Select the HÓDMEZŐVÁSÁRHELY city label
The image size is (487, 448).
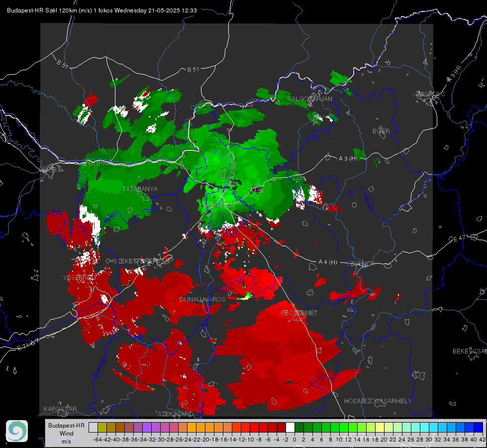coord(378,401)
